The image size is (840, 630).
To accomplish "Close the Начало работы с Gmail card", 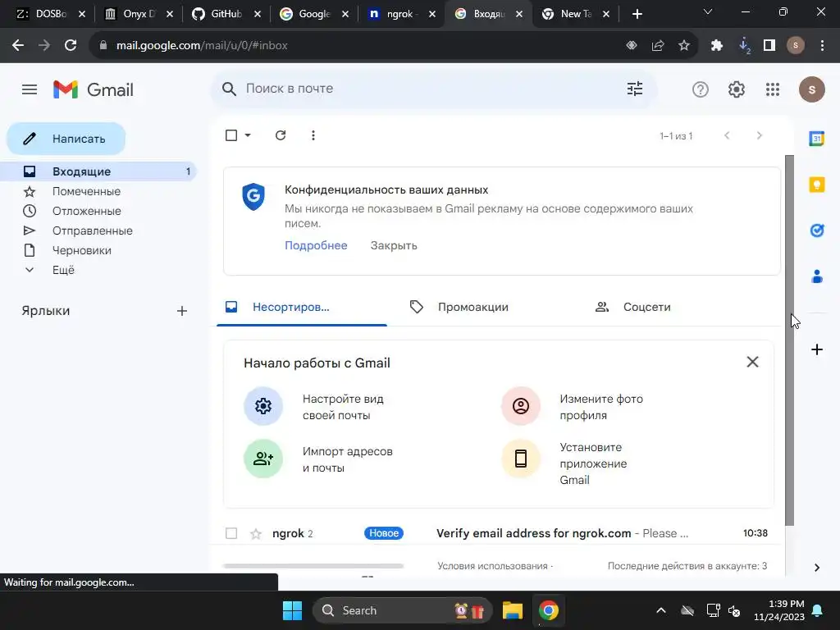I will point(753,362).
